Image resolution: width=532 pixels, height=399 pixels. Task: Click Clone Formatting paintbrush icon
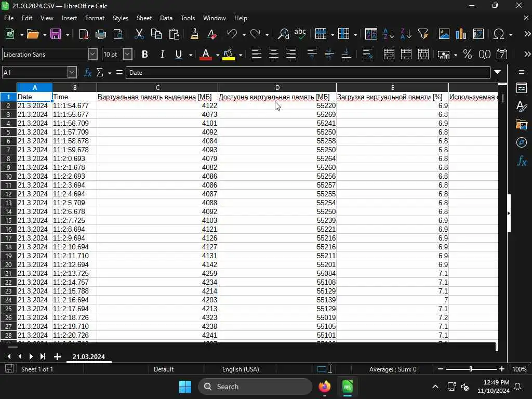click(194, 34)
